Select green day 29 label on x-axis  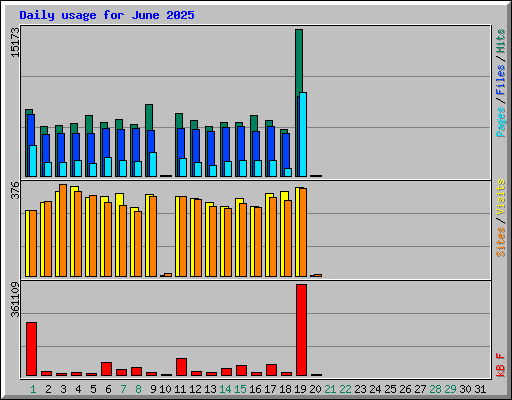click(x=450, y=389)
